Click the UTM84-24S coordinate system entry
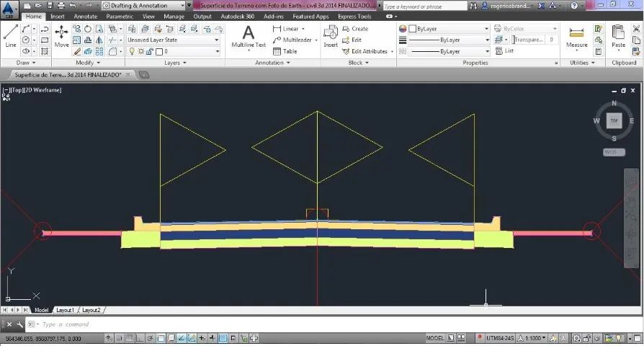Viewport: 644px width, 346px height. [x=500, y=338]
